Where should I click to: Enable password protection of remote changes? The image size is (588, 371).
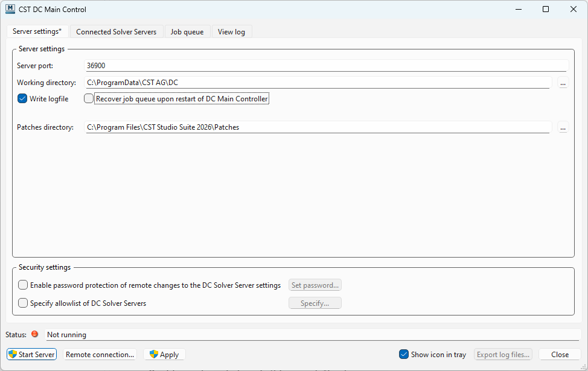(x=23, y=285)
